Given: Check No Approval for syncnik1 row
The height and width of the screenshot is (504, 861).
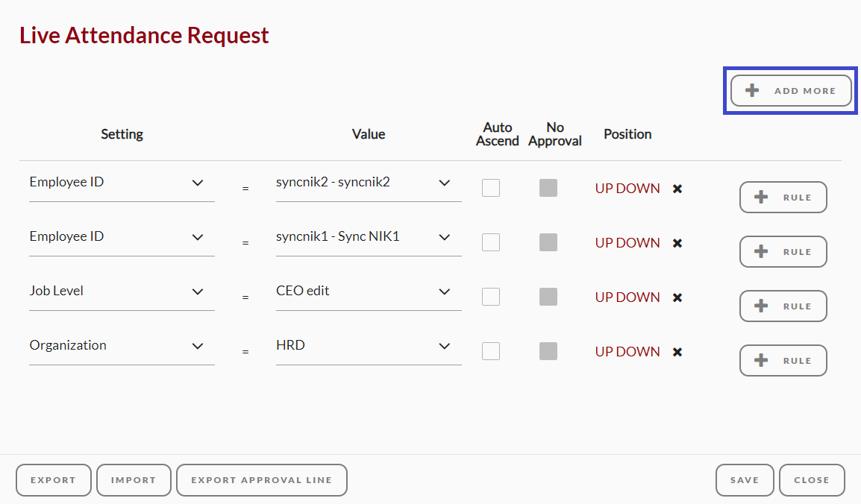Looking at the screenshot, I should 548,242.
